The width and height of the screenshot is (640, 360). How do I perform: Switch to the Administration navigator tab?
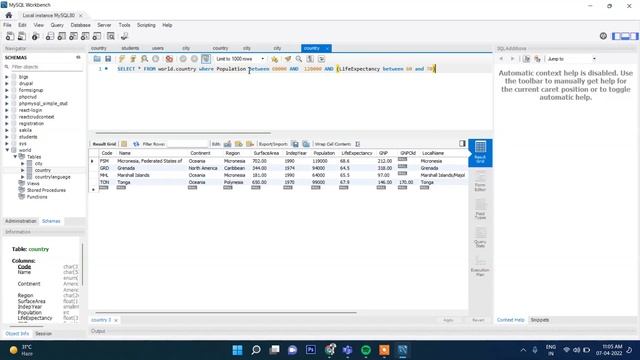(21, 221)
